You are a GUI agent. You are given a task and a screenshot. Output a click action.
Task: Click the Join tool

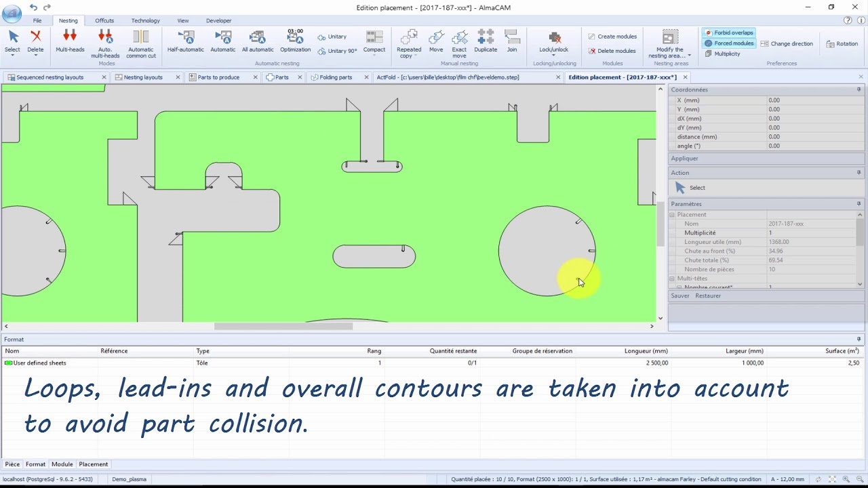tap(512, 41)
